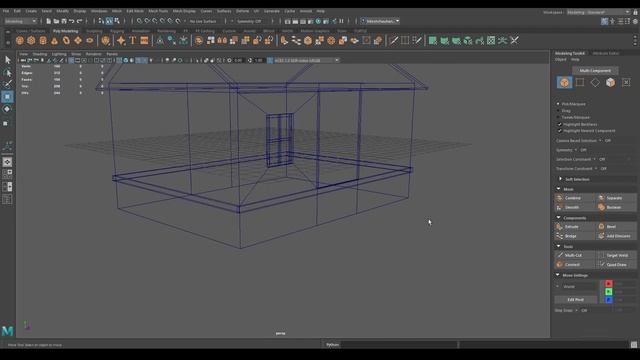Click the Edit Pivot button

point(576,300)
